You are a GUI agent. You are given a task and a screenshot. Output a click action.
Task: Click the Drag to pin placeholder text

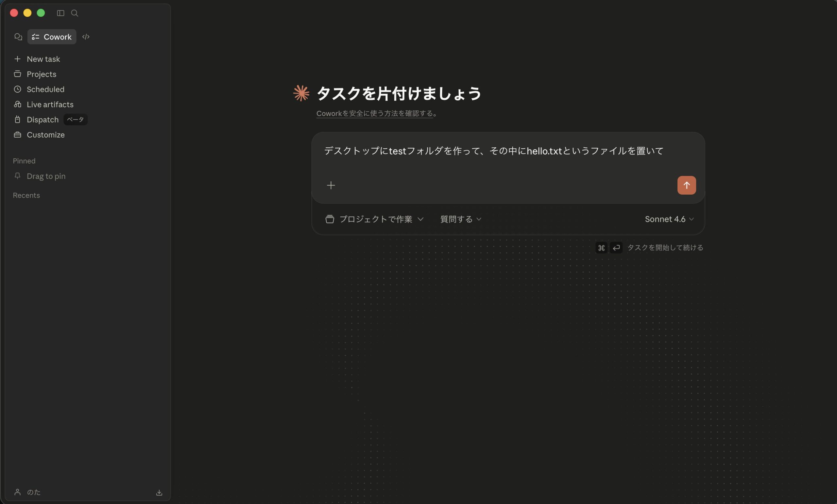46,176
